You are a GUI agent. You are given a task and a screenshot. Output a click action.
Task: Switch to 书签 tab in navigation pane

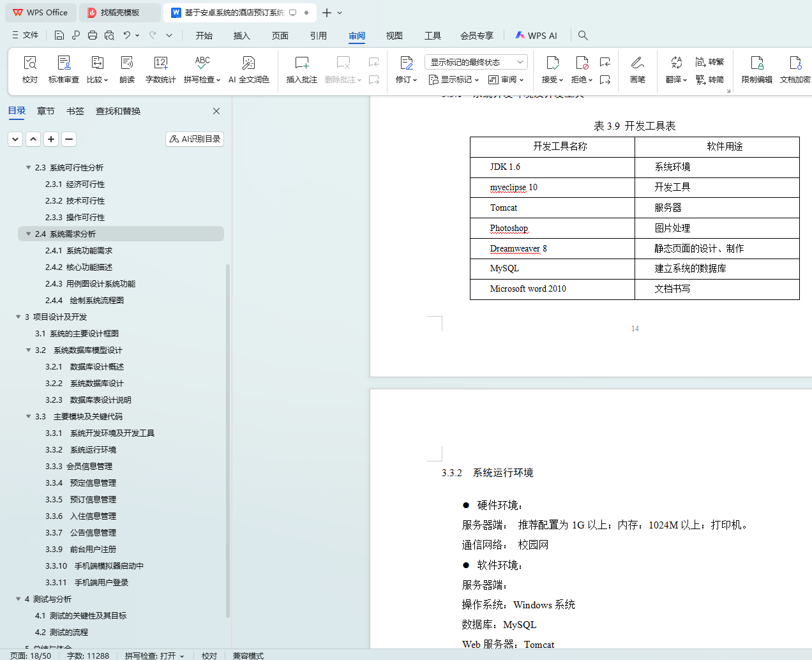coord(75,111)
